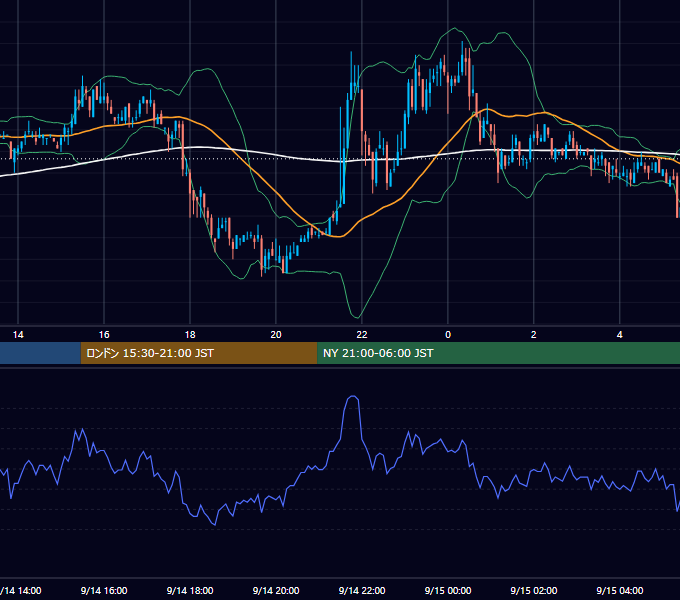Click the 9/15 02:00 label on indicator axis
This screenshot has height=600, width=680.
coord(534,590)
